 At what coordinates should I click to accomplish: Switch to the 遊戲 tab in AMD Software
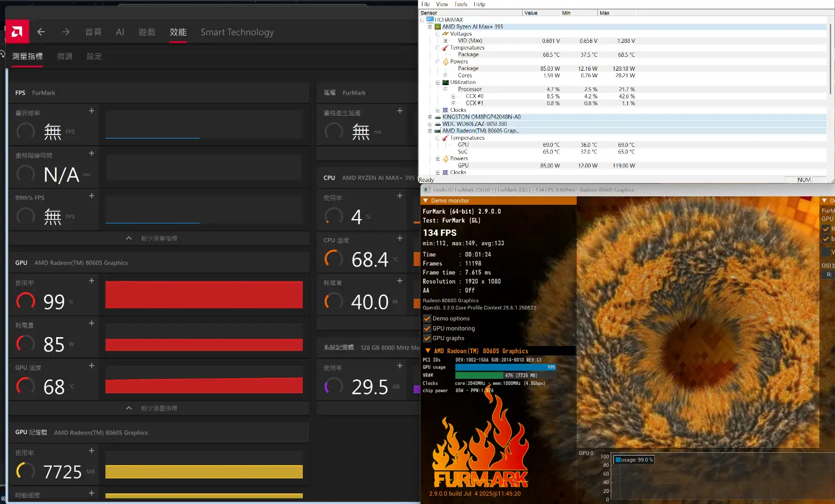click(147, 32)
